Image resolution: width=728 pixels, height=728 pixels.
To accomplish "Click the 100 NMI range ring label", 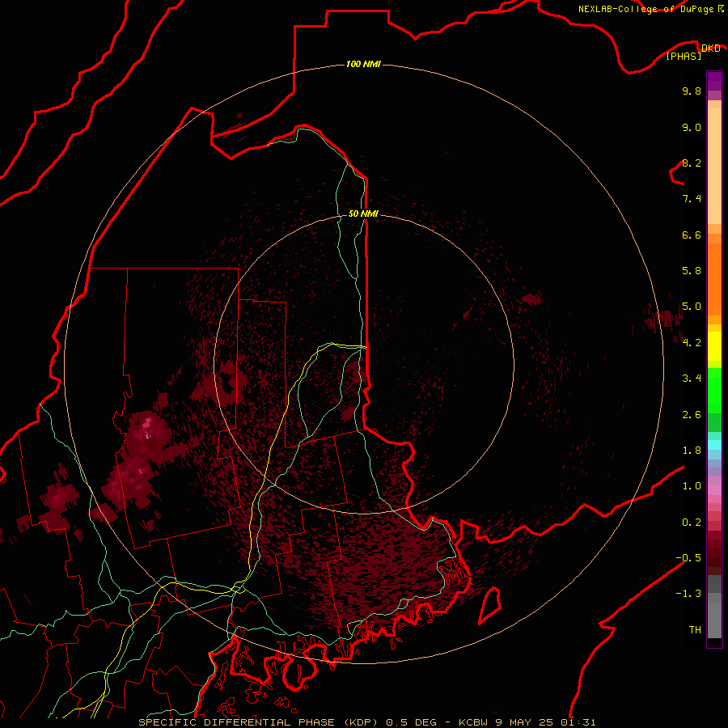I will 363,64.
